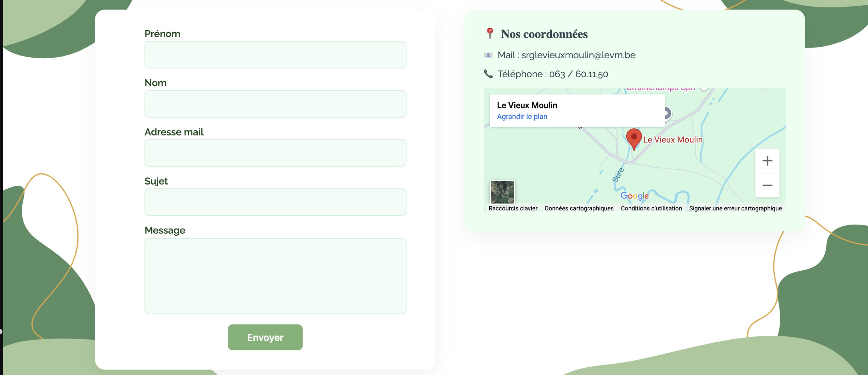Zoom out using the minus control on the map

(x=767, y=185)
